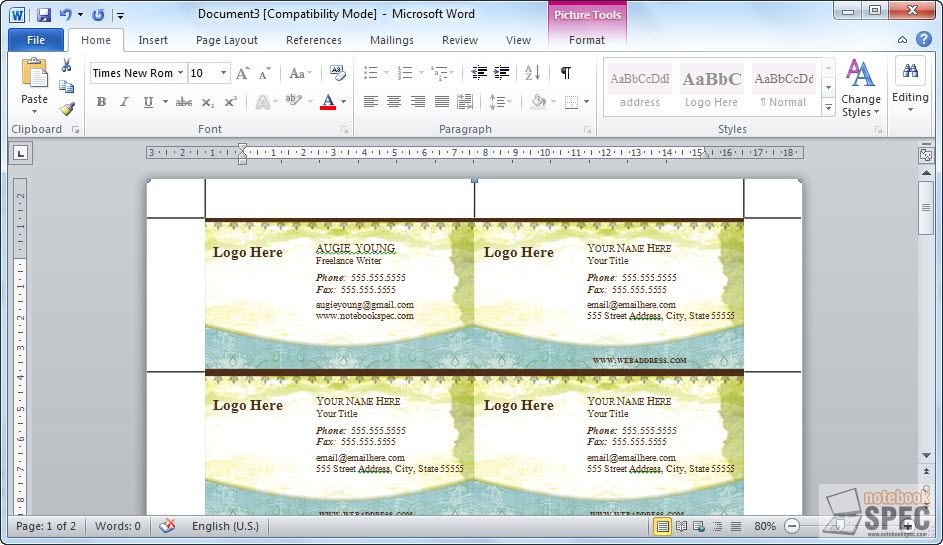The width and height of the screenshot is (943, 545).
Task: Click the Undo icon in title bar
Action: coord(65,14)
